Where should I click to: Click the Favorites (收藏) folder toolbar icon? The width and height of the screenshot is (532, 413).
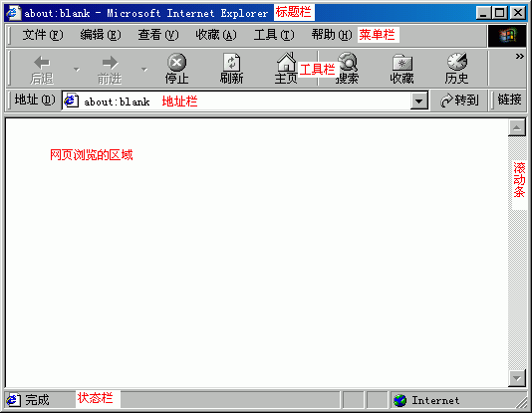click(402, 63)
